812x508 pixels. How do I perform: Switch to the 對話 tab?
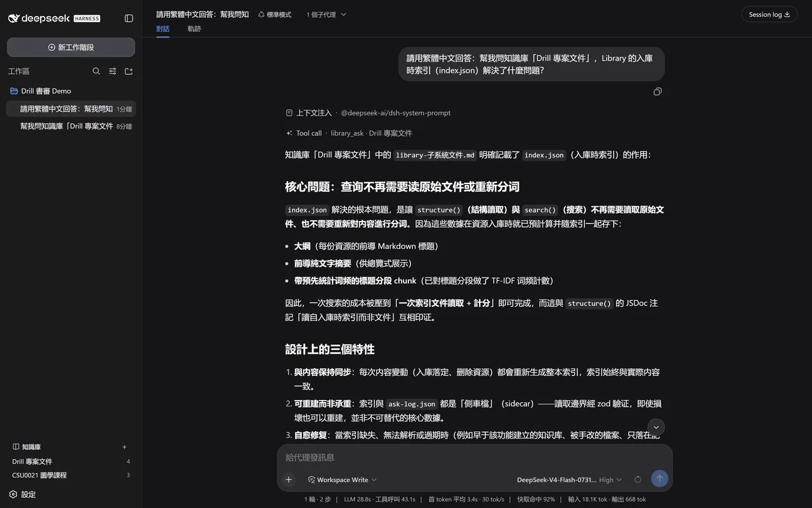click(163, 29)
